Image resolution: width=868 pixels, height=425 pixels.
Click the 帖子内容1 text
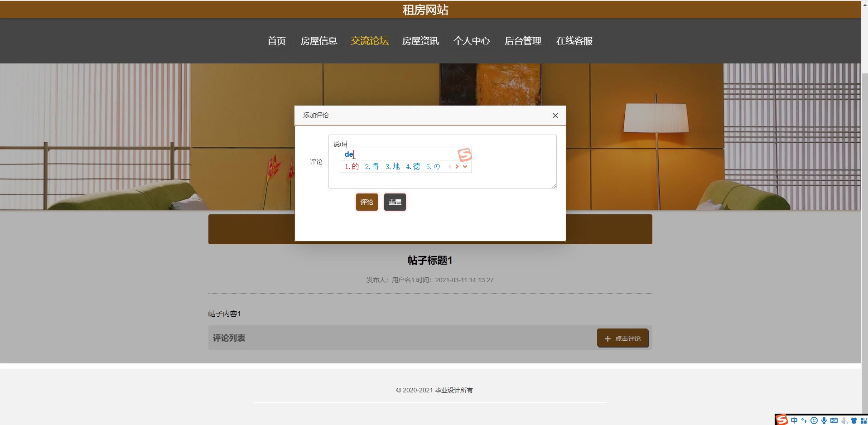click(x=225, y=314)
